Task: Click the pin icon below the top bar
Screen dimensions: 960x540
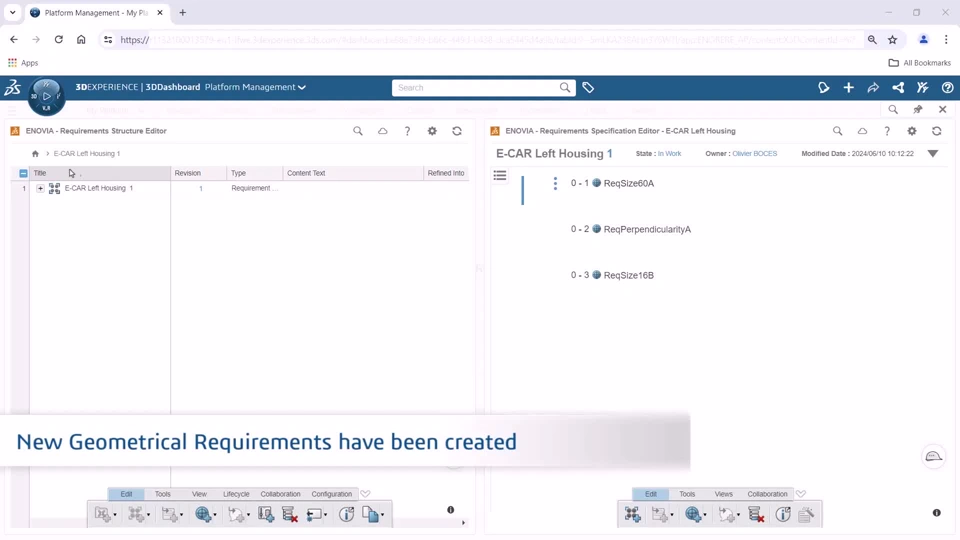Action: pos(918,110)
